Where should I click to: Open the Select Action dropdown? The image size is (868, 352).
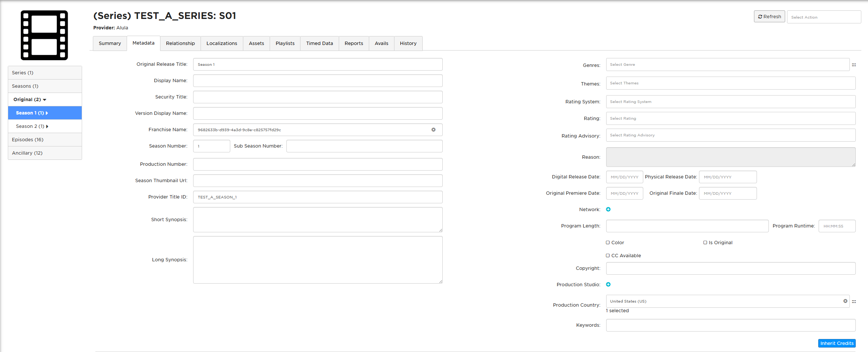coord(824,17)
